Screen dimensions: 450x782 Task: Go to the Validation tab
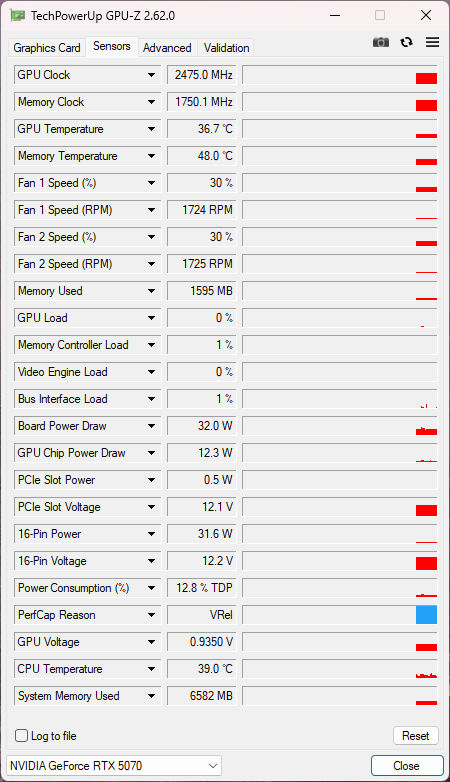tap(226, 48)
